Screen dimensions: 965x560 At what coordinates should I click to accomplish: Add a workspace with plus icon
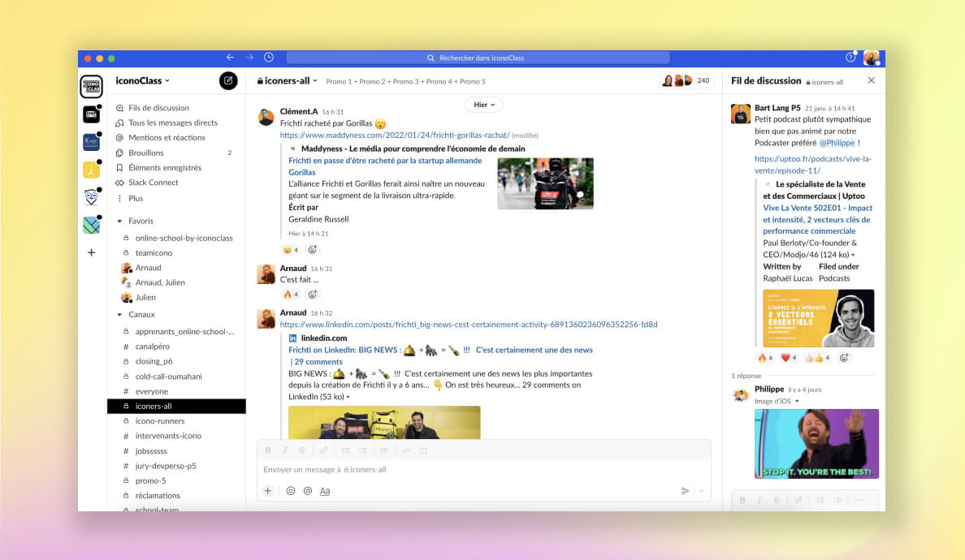pos(91,252)
